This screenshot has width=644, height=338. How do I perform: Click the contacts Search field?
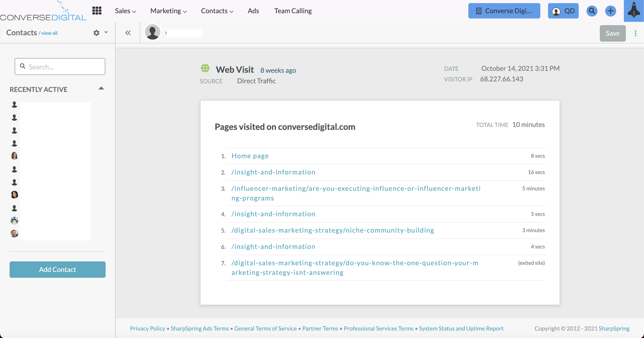(60, 66)
